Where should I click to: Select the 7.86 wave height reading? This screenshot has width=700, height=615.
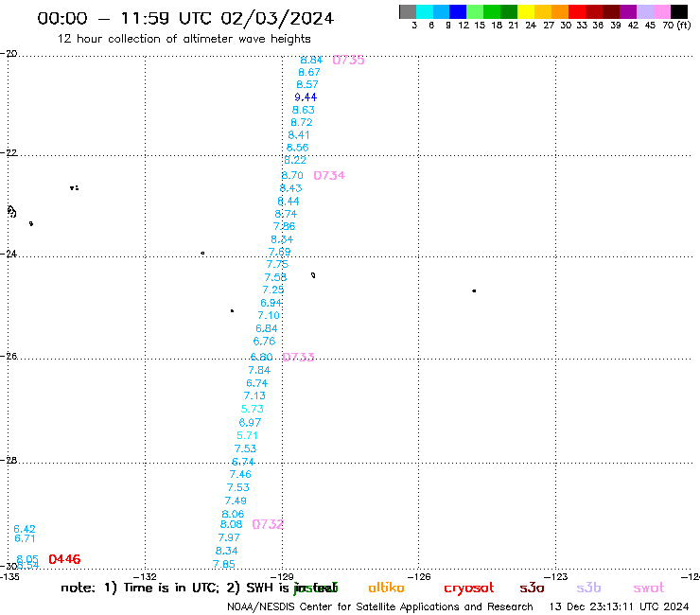click(285, 226)
